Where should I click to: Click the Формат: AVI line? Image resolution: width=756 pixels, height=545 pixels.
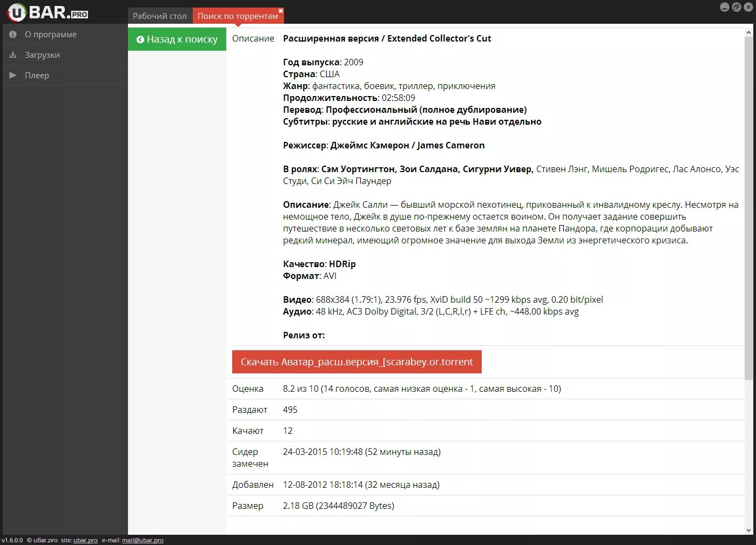pyautogui.click(x=309, y=276)
